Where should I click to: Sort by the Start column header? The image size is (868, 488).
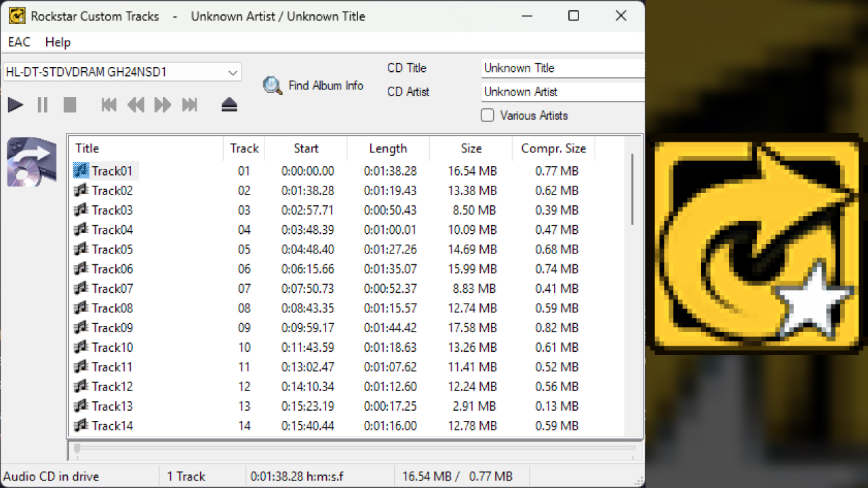click(306, 148)
